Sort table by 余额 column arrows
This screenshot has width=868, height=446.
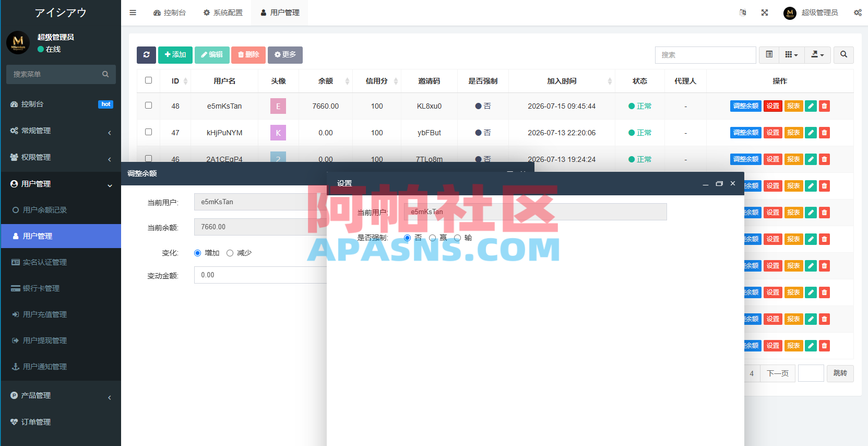[347, 81]
